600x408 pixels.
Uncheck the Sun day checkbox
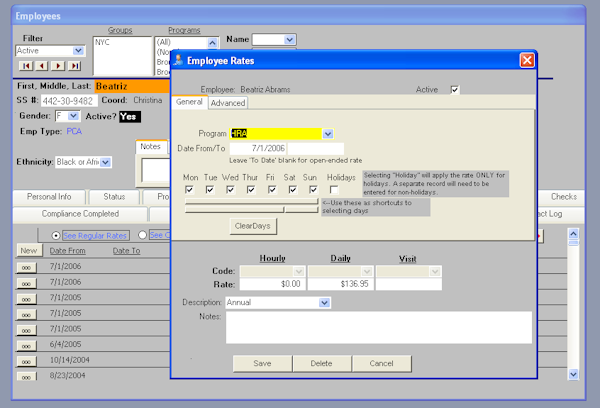click(x=313, y=189)
